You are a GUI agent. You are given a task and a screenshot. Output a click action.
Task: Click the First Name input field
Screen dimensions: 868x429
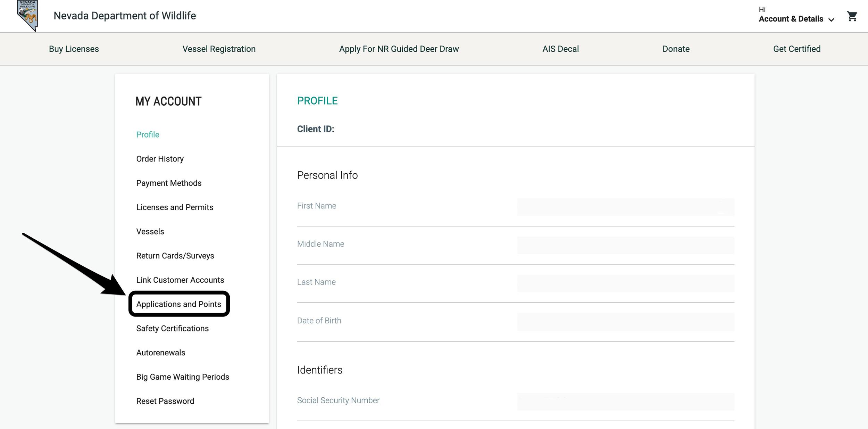[625, 207]
